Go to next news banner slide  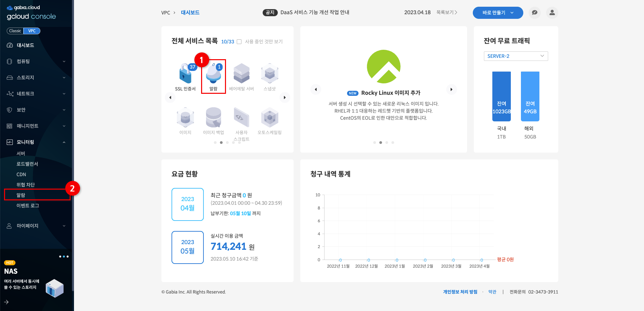[451, 89]
